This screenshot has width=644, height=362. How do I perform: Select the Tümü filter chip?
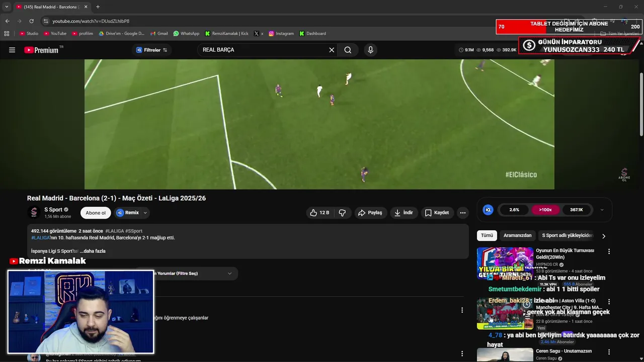(x=487, y=235)
